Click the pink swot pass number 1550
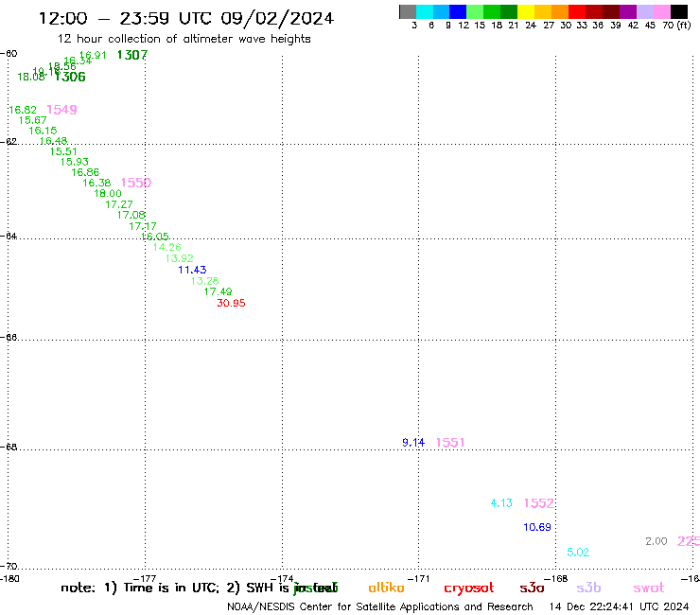 tap(136, 183)
